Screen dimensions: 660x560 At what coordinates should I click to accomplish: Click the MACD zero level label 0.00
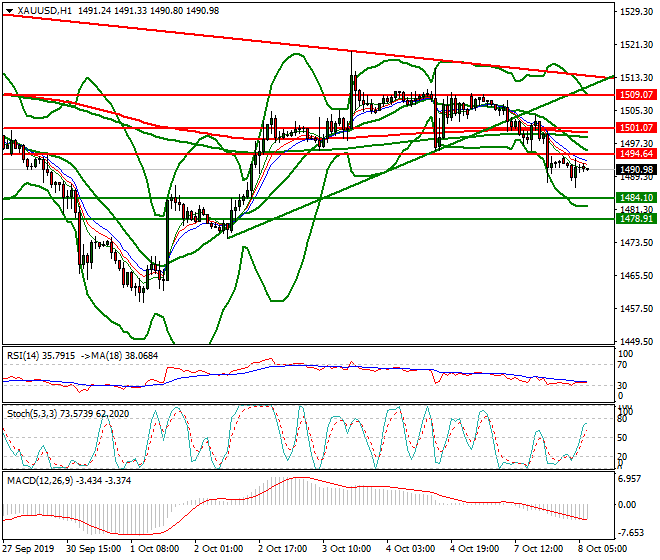(627, 504)
